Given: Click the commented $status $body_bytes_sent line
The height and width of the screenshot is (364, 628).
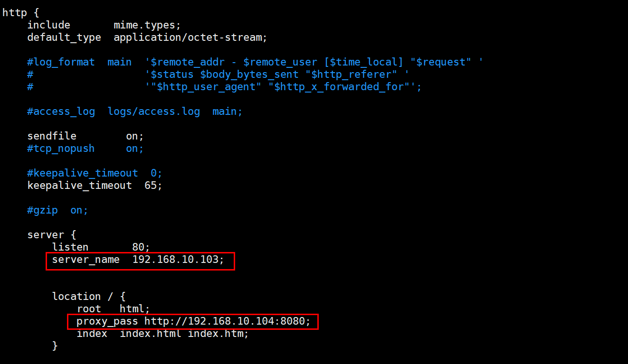Looking at the screenshot, I should 218,75.
